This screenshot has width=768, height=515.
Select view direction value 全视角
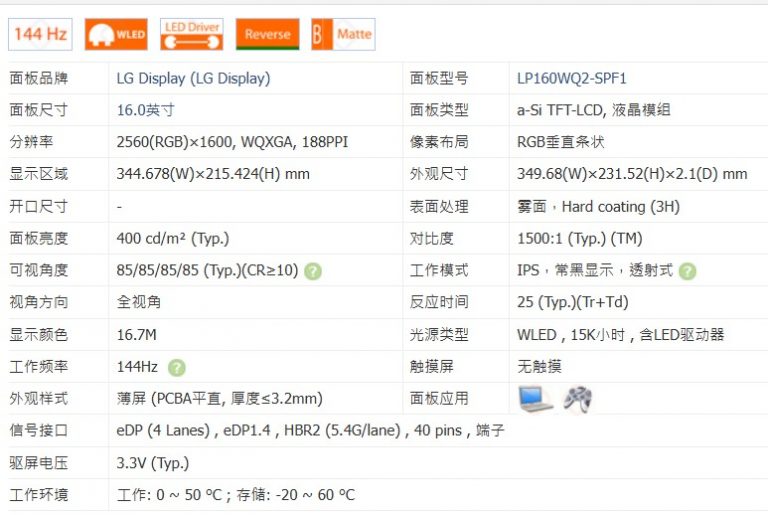(139, 302)
